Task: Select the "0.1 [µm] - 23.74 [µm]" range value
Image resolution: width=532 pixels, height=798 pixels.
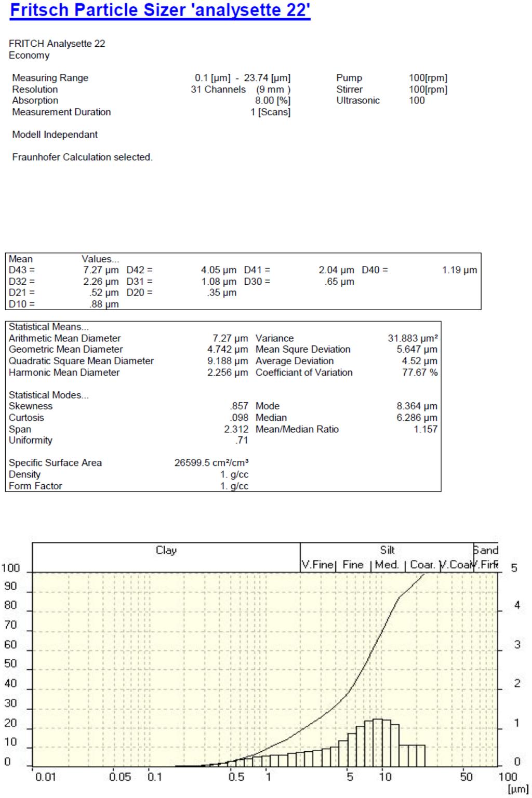Action: point(243,78)
